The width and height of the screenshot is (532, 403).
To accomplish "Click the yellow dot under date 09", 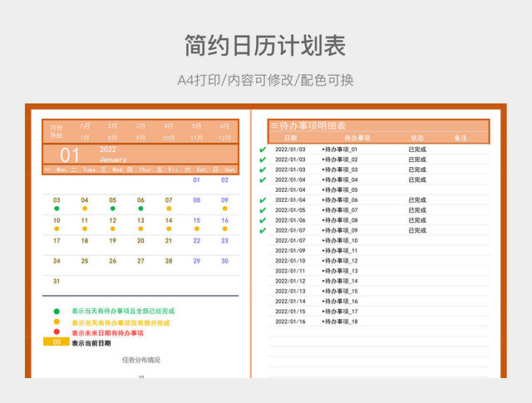I will coord(225,209).
